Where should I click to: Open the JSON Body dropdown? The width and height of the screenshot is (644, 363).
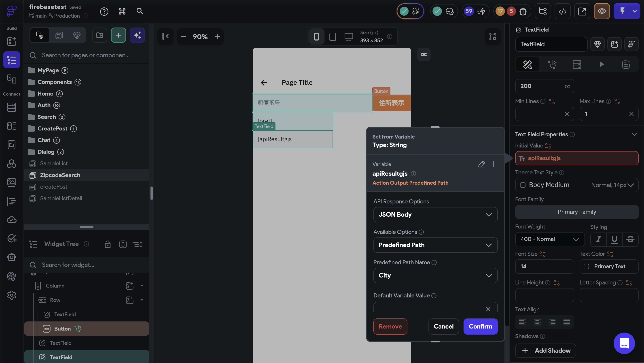[x=435, y=215]
